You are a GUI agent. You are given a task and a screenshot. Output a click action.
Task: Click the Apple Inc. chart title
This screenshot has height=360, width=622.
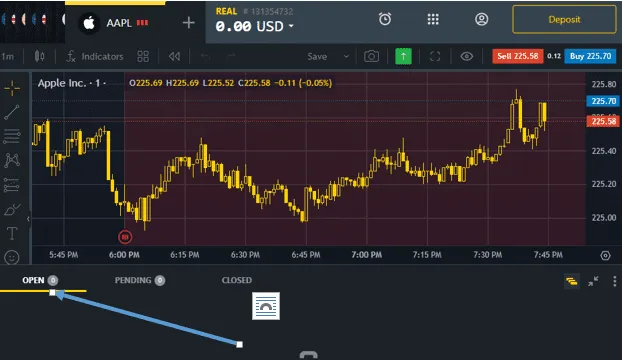tap(62, 83)
